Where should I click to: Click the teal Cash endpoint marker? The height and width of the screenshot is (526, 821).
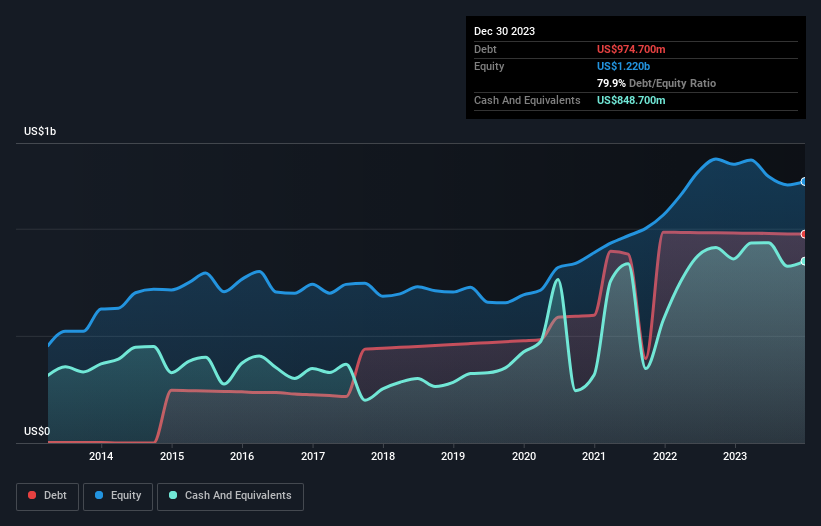[x=804, y=261]
